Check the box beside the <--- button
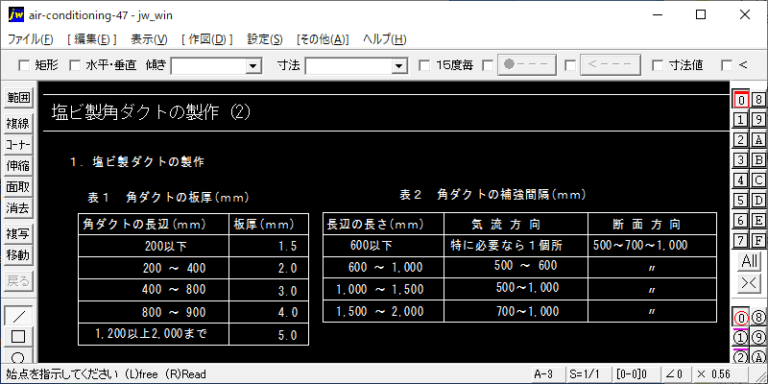Image resolution: width=768 pixels, height=384 pixels. [570, 65]
